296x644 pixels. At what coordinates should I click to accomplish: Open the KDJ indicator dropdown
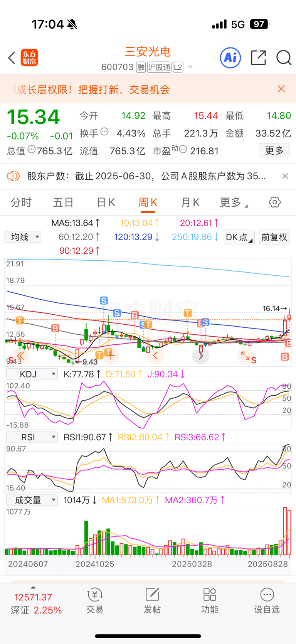pyautogui.click(x=32, y=374)
